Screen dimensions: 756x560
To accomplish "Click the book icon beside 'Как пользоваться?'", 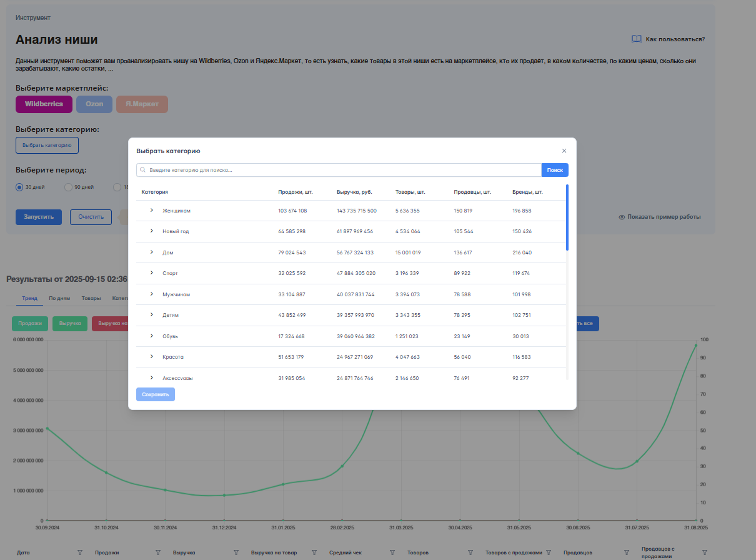I will click(x=637, y=39).
